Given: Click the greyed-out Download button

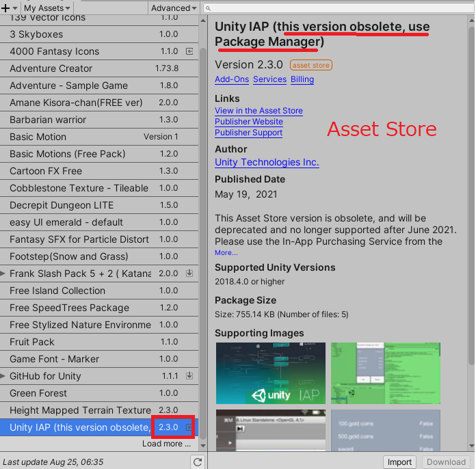Looking at the screenshot, I should pyautogui.click(x=446, y=462).
